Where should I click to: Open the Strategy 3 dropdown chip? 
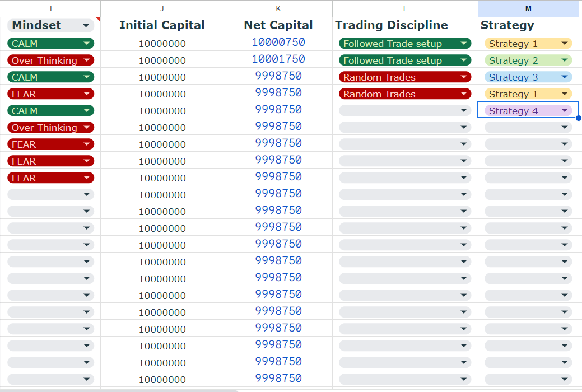tap(528, 77)
